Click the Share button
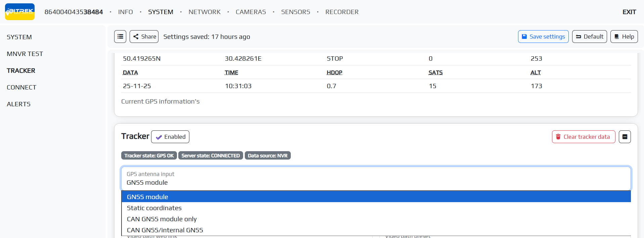This screenshot has width=644, height=238. (144, 37)
